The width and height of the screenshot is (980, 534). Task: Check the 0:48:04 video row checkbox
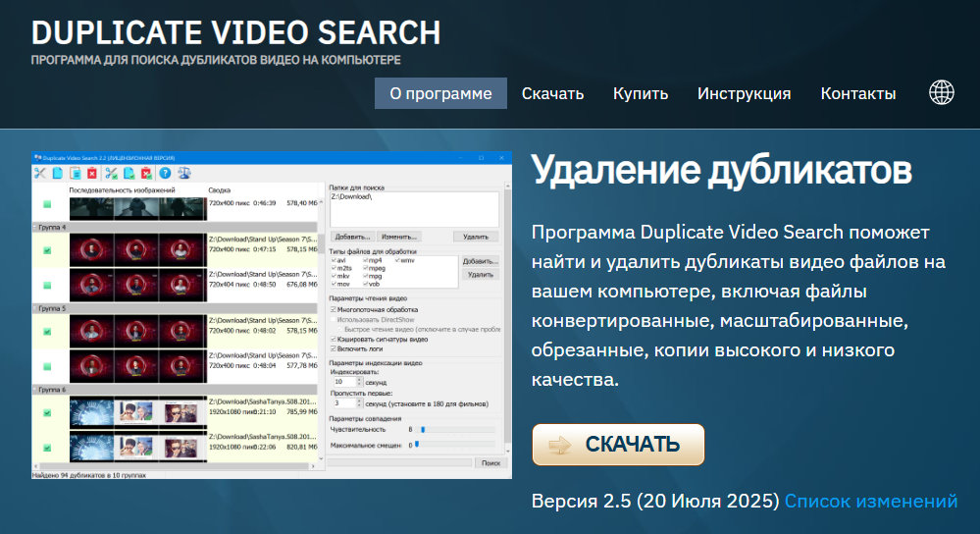[47, 366]
